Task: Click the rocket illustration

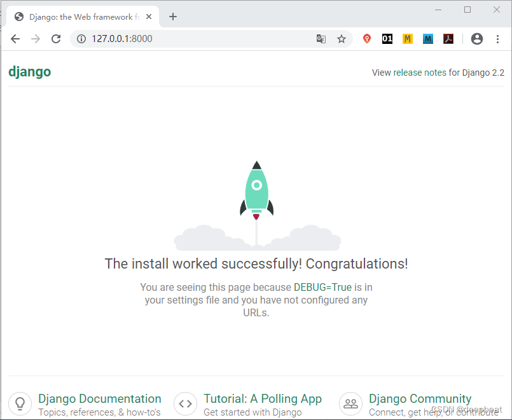Action: tap(257, 206)
